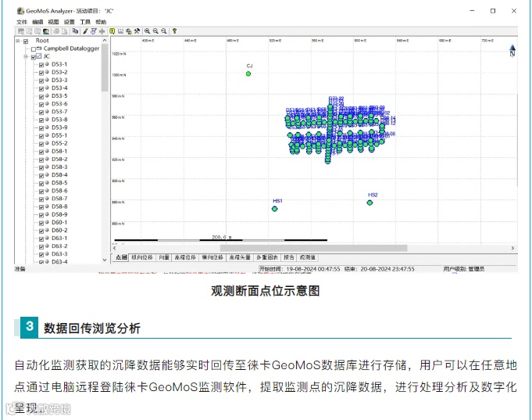The height and width of the screenshot is (420, 532).
Task: Open the 设置 menu
Action: pyautogui.click(x=69, y=22)
